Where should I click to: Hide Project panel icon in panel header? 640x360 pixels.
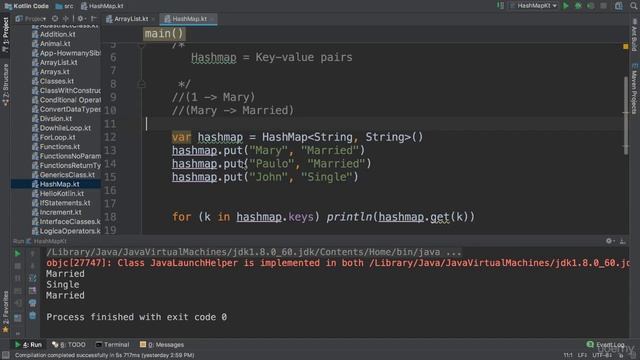click(93, 19)
